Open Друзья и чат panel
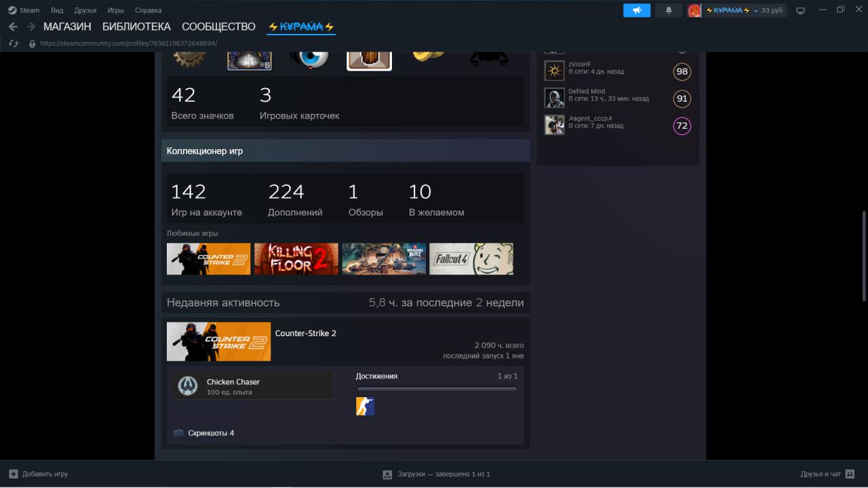This screenshot has width=868, height=488. [x=827, y=474]
